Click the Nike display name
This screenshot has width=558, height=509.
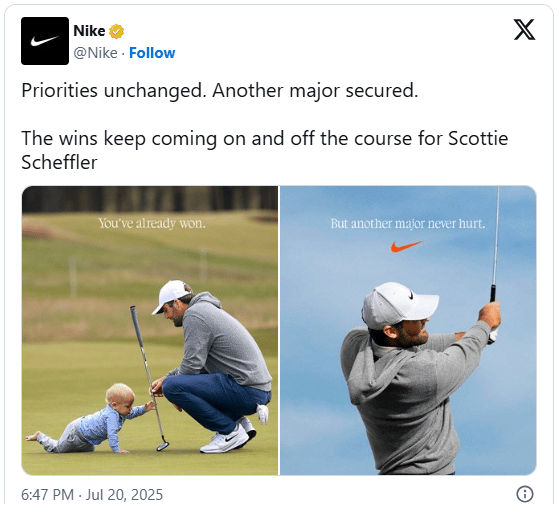[89, 31]
